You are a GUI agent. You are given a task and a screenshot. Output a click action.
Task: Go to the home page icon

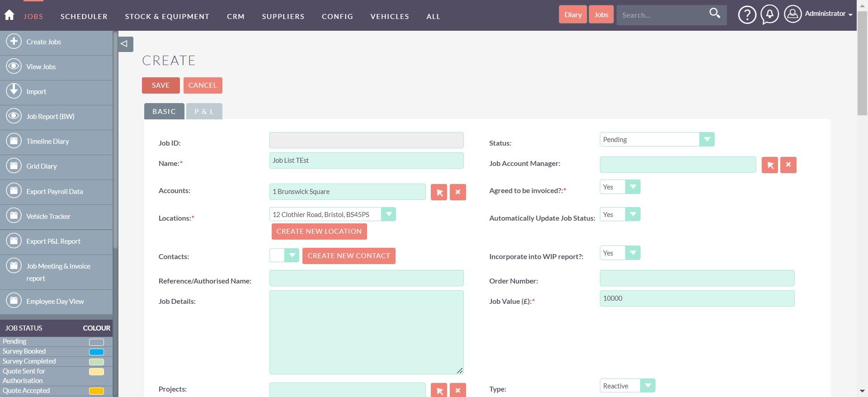pyautogui.click(x=9, y=15)
